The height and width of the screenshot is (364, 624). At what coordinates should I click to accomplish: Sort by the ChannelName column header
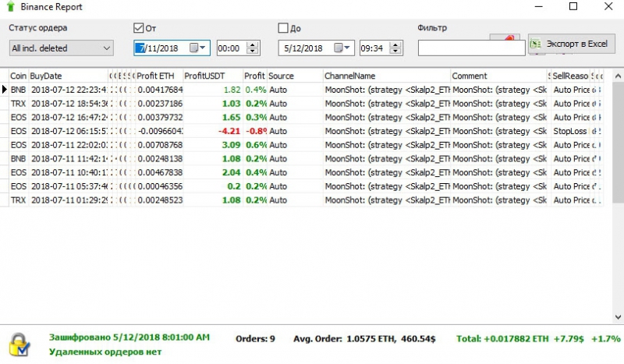pos(386,76)
